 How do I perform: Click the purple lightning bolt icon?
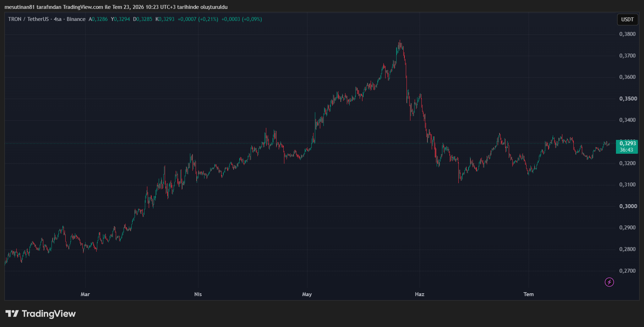(x=609, y=282)
